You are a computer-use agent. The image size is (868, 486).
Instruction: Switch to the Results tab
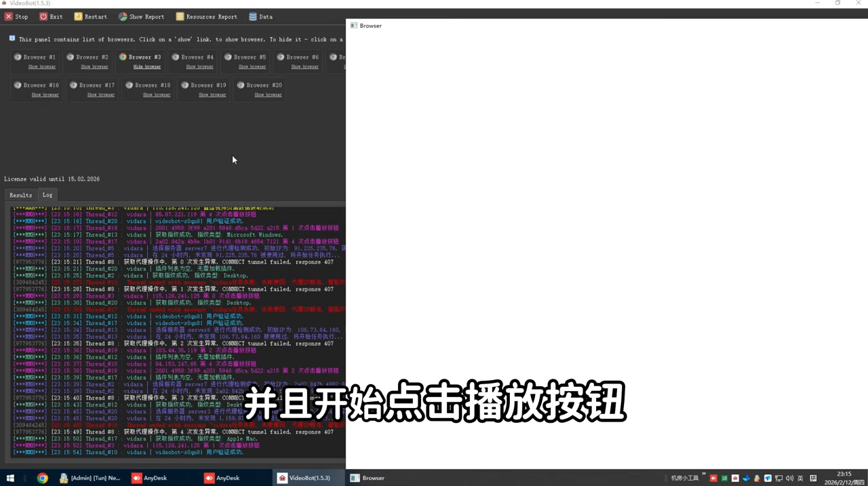pos(20,195)
